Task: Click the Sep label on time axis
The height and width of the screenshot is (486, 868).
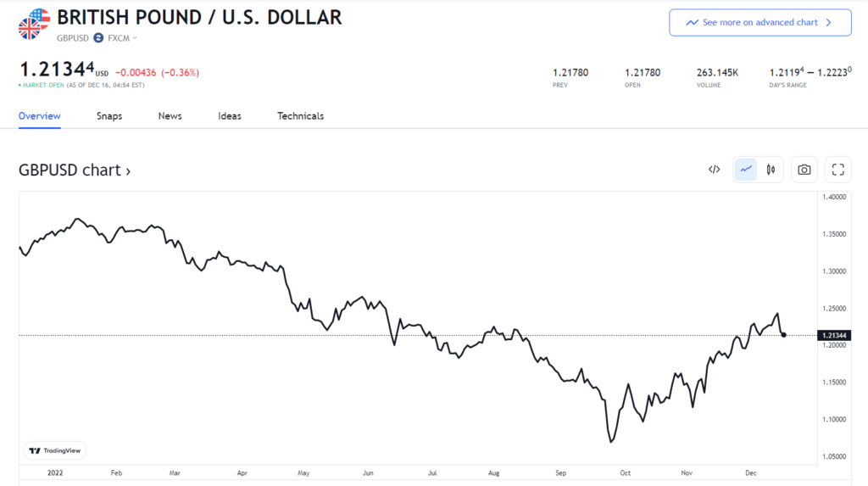Action: 561,472
